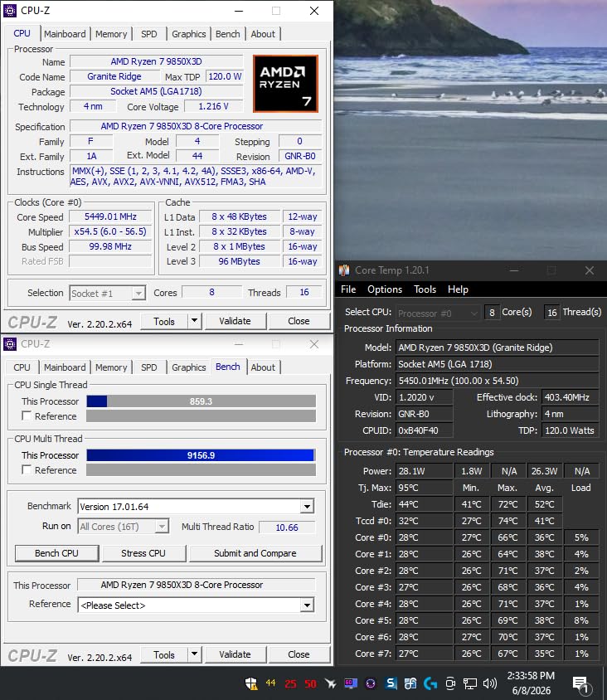Click Validate button in top CPU-Z window
The height and width of the screenshot is (700, 607).
coord(236,320)
